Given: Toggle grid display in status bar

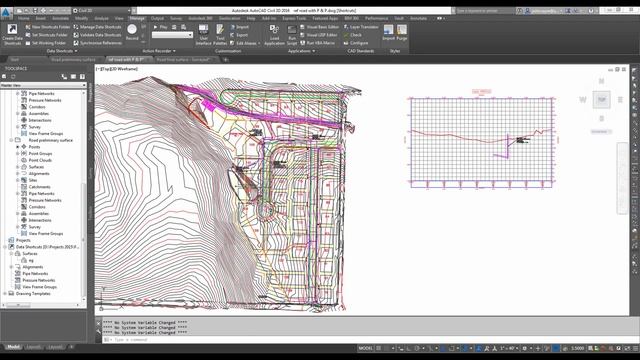Looking at the screenshot, I should [379, 348].
